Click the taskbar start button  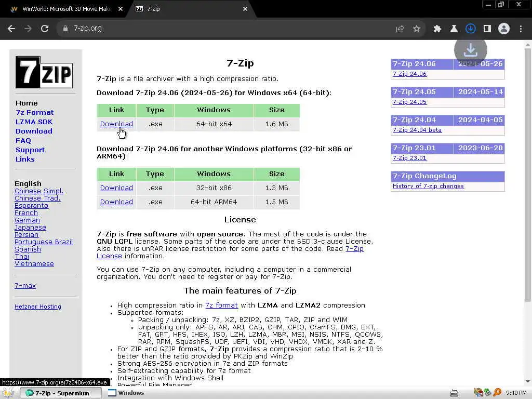point(8,393)
